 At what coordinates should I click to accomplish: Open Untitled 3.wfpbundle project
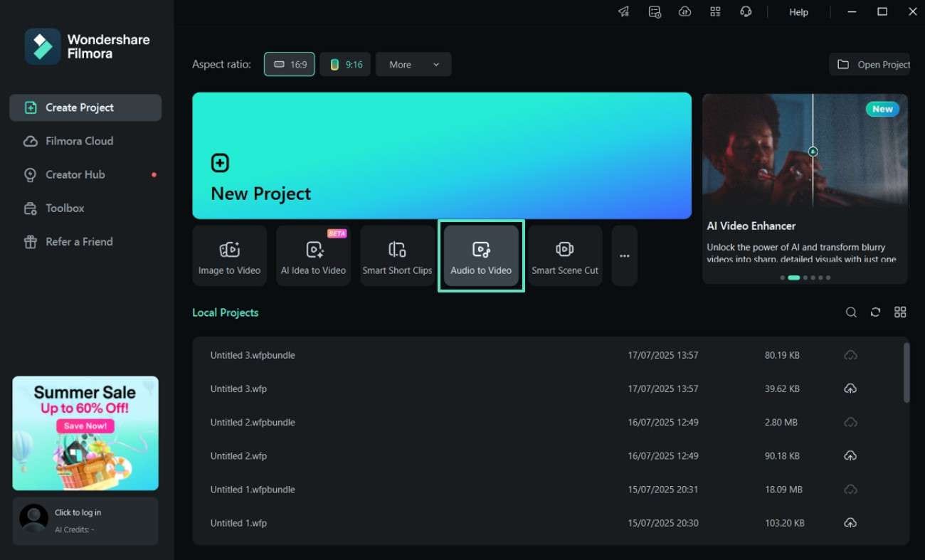[551, 355]
